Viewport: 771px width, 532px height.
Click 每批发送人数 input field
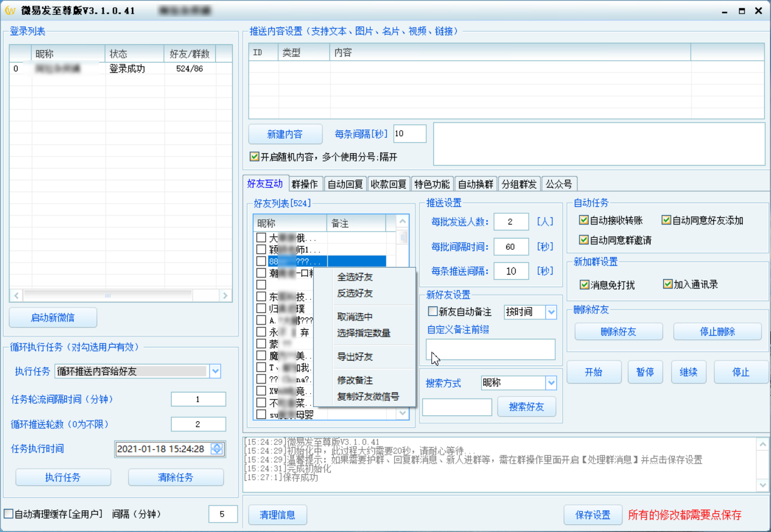click(511, 222)
